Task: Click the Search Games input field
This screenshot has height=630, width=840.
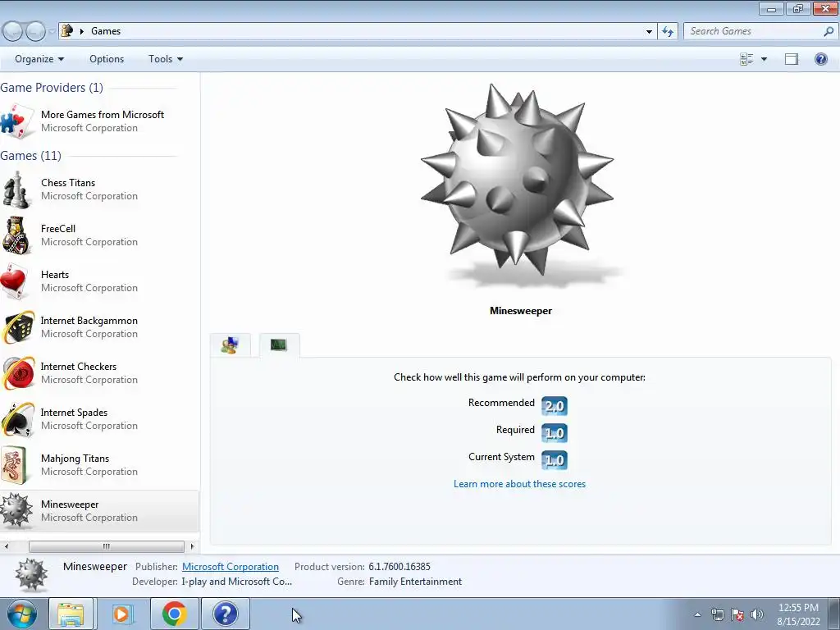Action: click(755, 31)
